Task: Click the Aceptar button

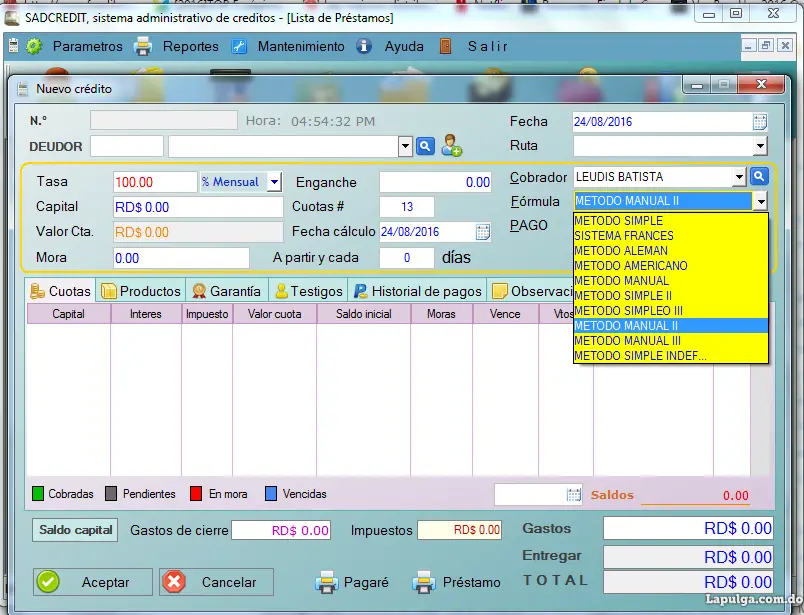Action: [x=93, y=582]
